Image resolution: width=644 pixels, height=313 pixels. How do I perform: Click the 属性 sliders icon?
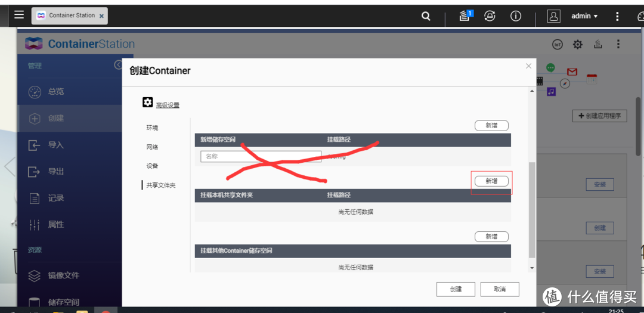pos(35,225)
